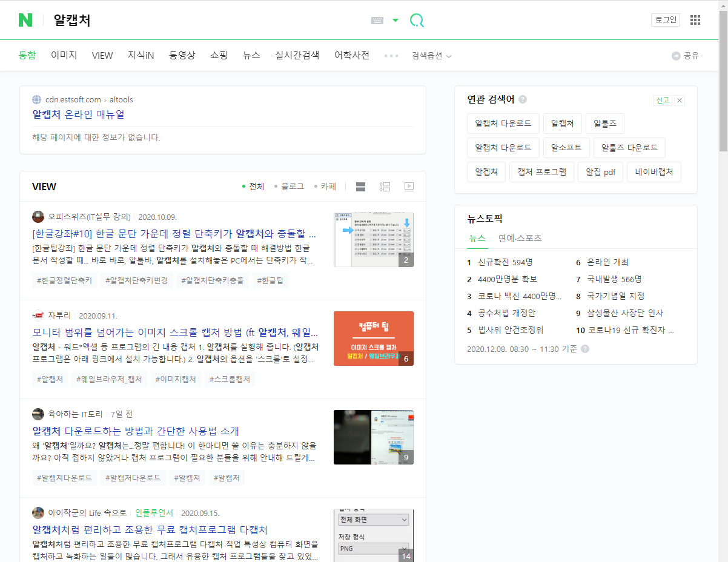Select the 어학사전 tab
728x562 pixels.
(x=352, y=55)
